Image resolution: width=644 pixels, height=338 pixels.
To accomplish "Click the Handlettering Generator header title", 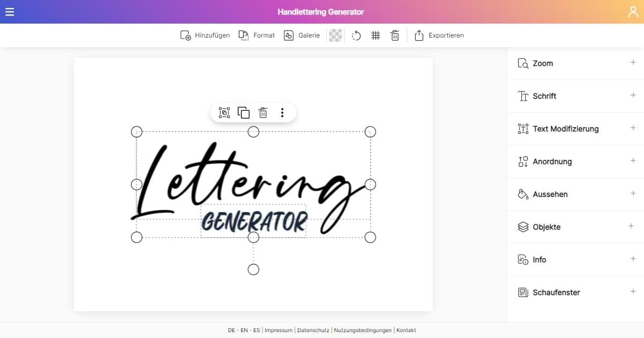I will [x=321, y=12].
